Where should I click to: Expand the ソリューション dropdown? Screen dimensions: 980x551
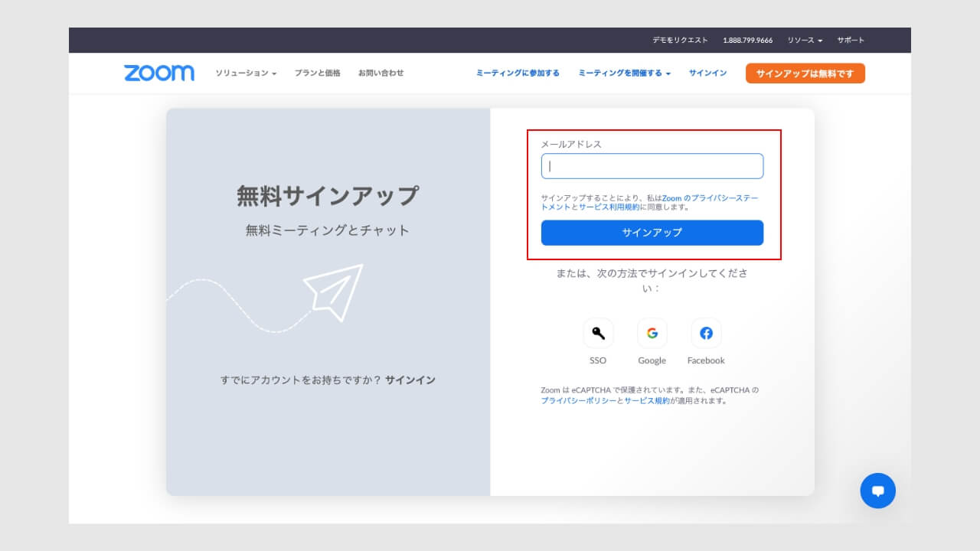point(246,73)
